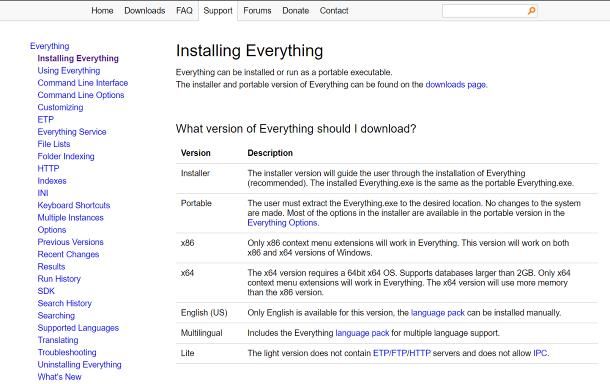
Task: Click the Portable version cell
Action: (x=196, y=203)
